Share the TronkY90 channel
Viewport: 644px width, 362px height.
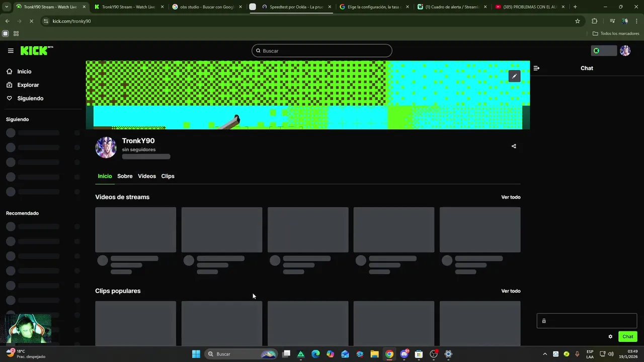click(x=514, y=146)
